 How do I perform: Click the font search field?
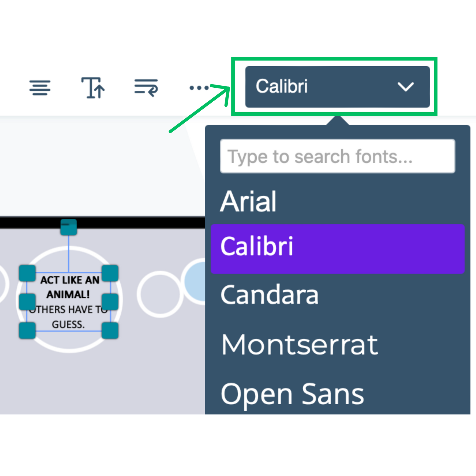(x=337, y=156)
